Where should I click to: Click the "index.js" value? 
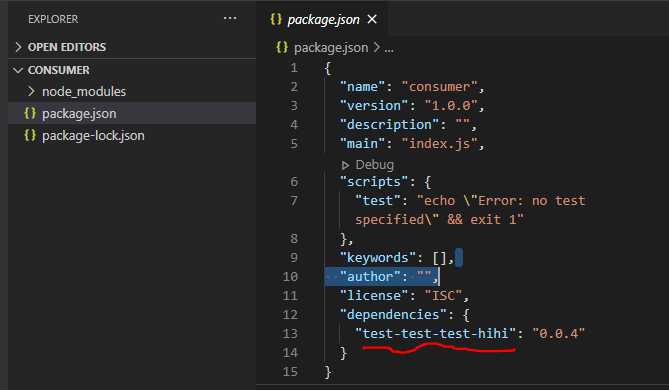coord(439,144)
